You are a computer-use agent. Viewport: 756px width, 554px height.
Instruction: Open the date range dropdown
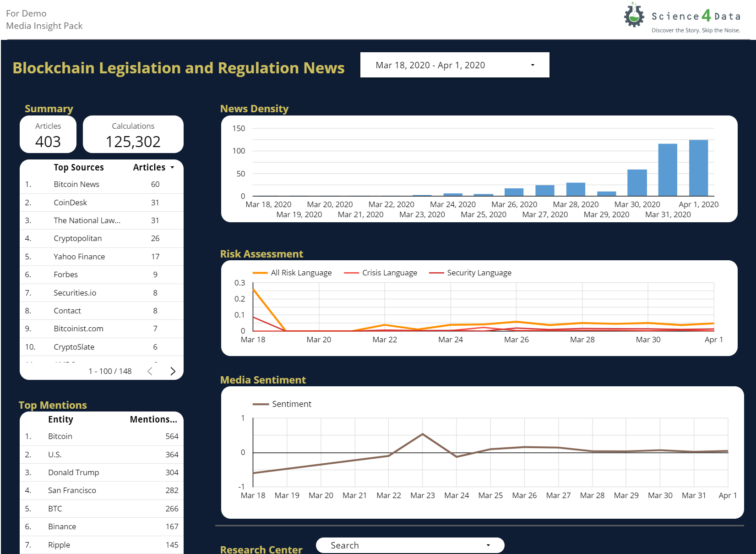pyautogui.click(x=455, y=65)
